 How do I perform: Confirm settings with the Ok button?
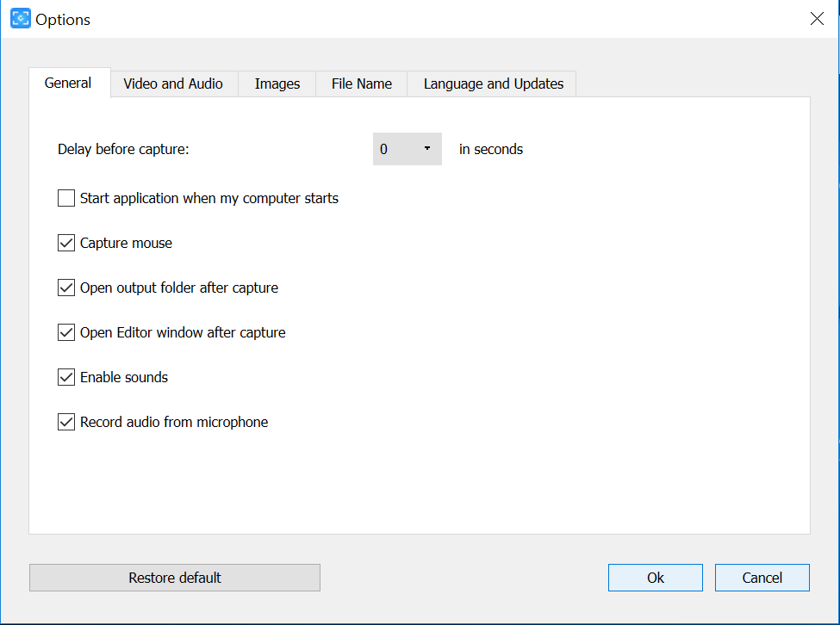(x=656, y=578)
